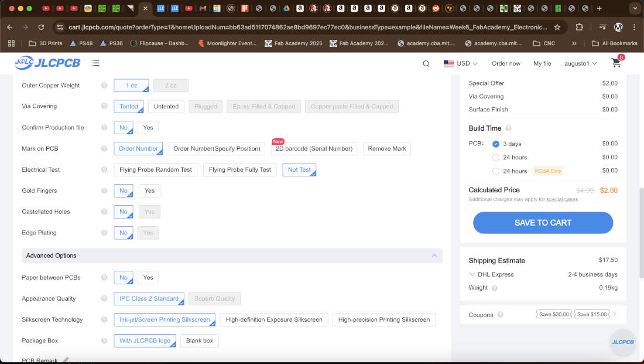
Task: Click the browser address bar URL
Action: click(307, 27)
